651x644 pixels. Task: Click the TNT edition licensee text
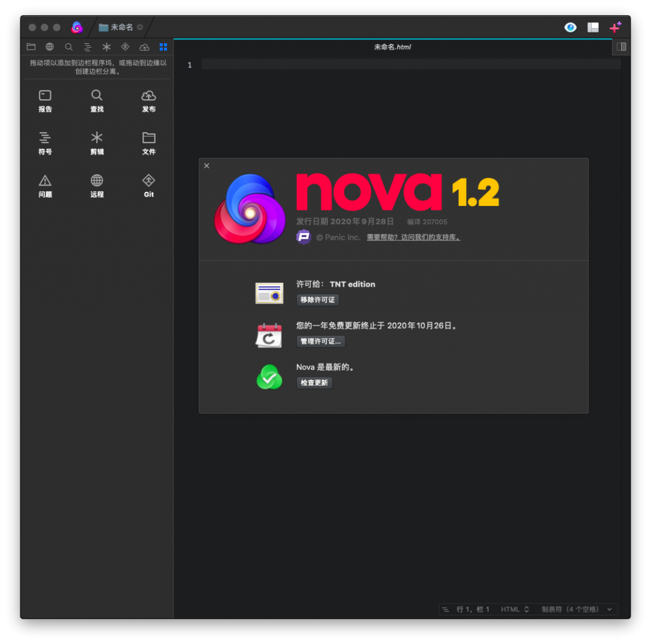[x=352, y=284]
